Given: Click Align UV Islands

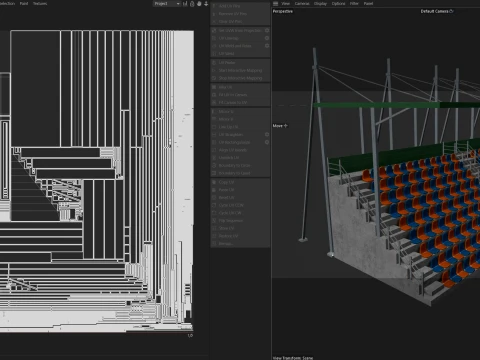Looking at the screenshot, I should pyautogui.click(x=240, y=150).
